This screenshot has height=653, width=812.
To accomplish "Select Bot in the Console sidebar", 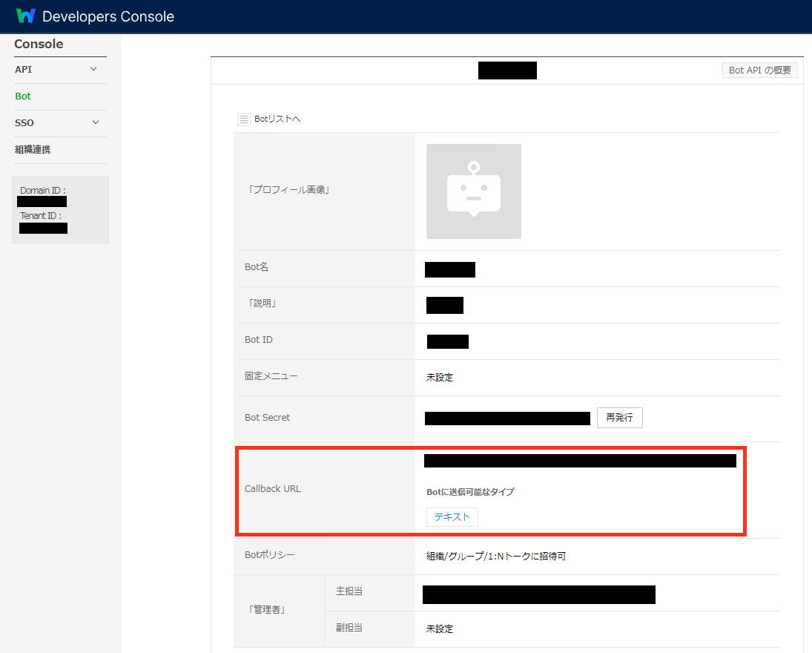I will (x=23, y=96).
